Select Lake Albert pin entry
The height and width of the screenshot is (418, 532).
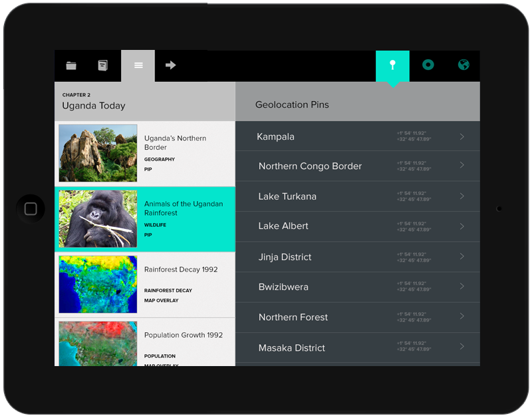click(x=283, y=226)
